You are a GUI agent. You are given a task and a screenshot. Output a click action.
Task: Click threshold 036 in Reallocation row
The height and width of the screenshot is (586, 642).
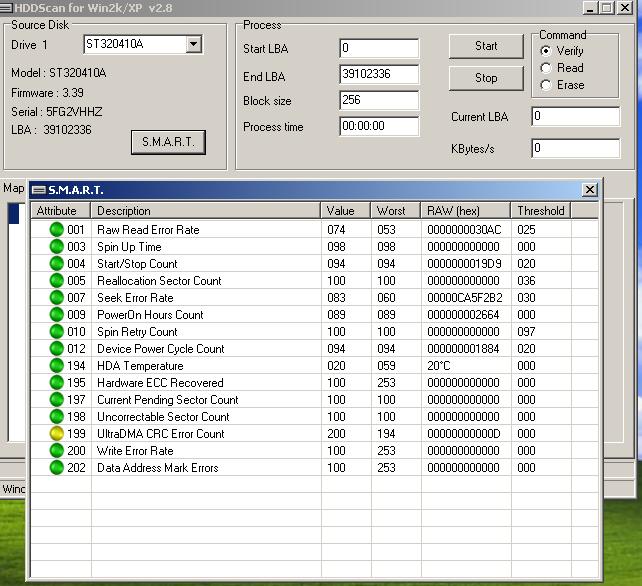click(x=526, y=281)
